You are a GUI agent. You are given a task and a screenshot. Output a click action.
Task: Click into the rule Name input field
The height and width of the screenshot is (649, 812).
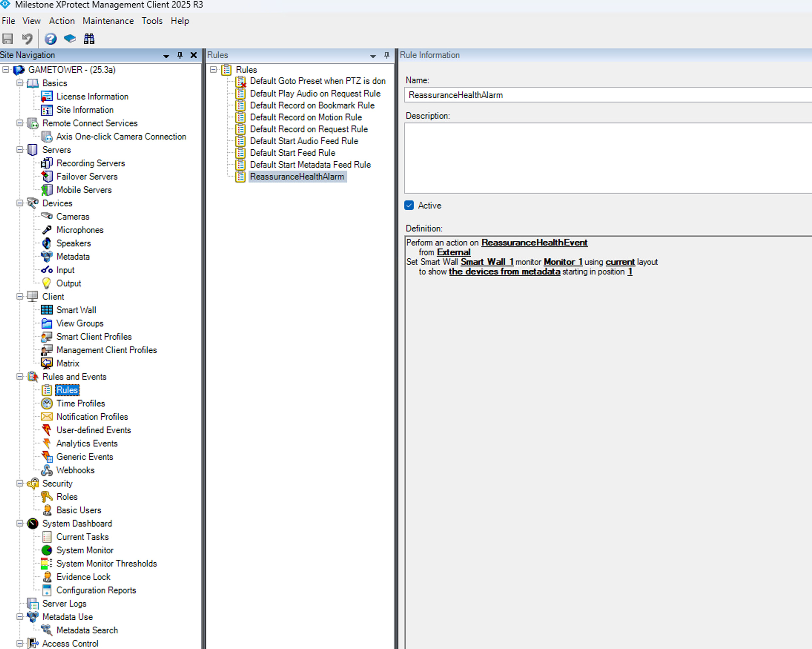[x=608, y=95]
